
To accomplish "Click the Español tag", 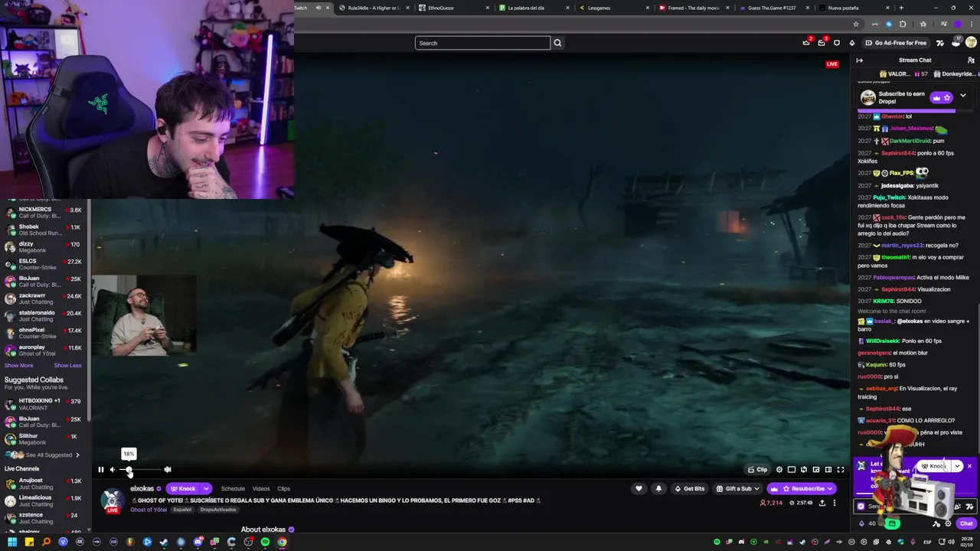I will click(182, 510).
